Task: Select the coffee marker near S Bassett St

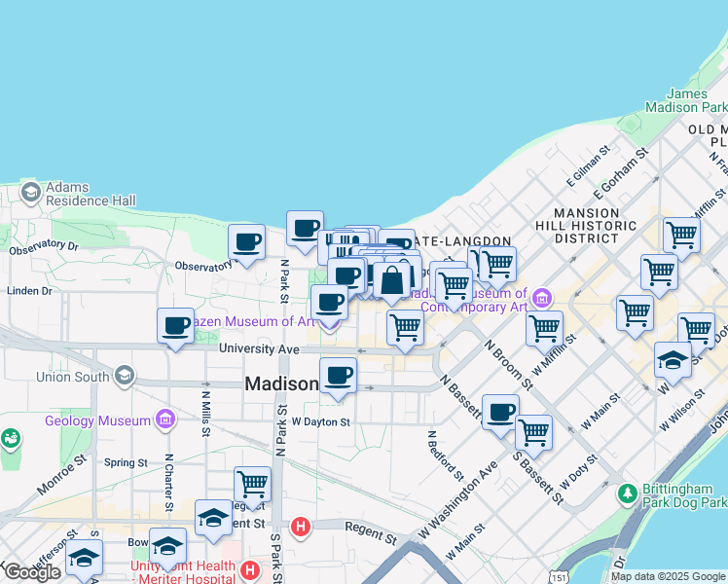Action: (x=500, y=412)
